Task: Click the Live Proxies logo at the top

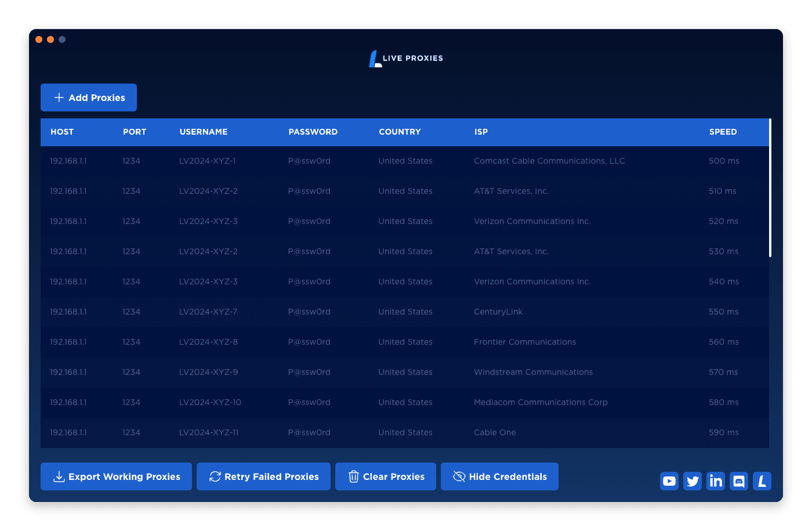Action: pyautogui.click(x=406, y=58)
